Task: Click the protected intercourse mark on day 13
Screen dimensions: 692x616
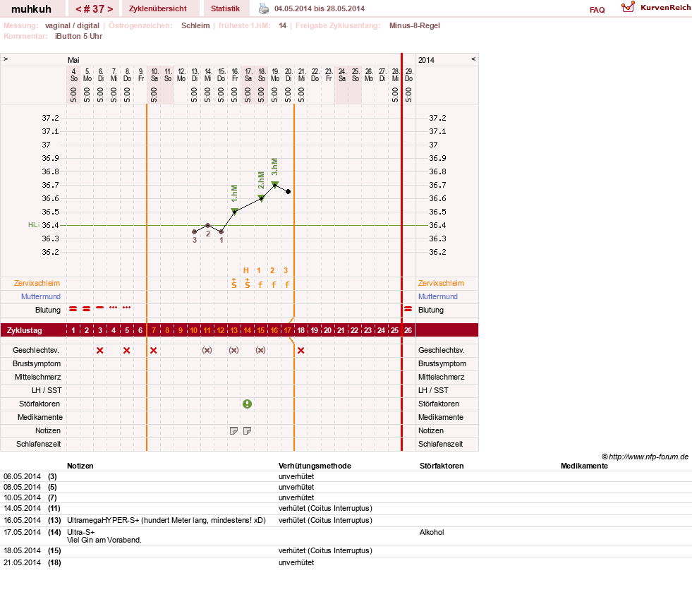Action: click(x=234, y=350)
